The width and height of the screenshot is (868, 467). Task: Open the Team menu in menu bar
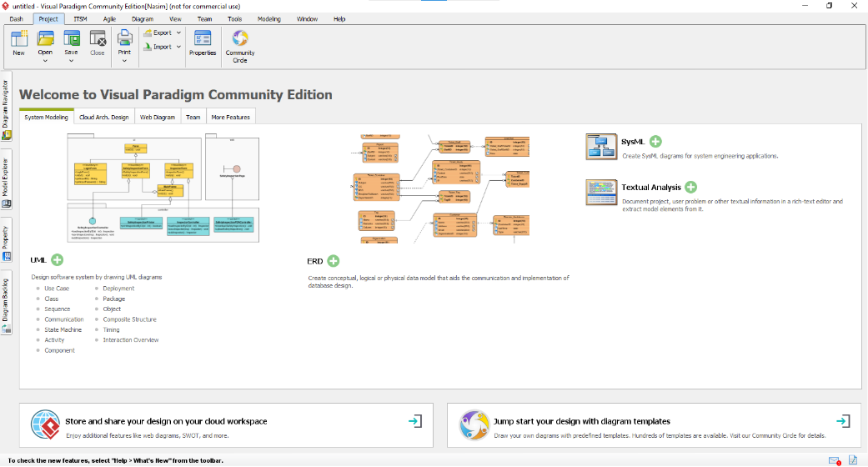(x=205, y=19)
